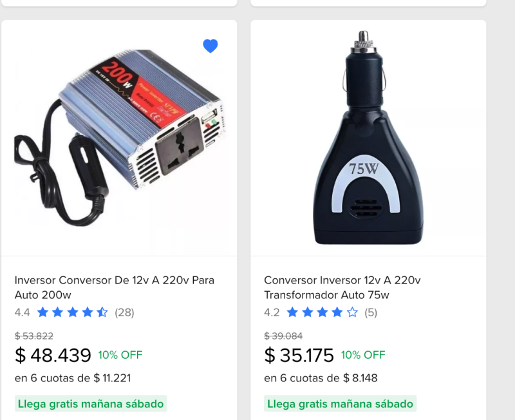515x420 pixels.
Task: Open the (28) reviews count
Action: (x=124, y=312)
